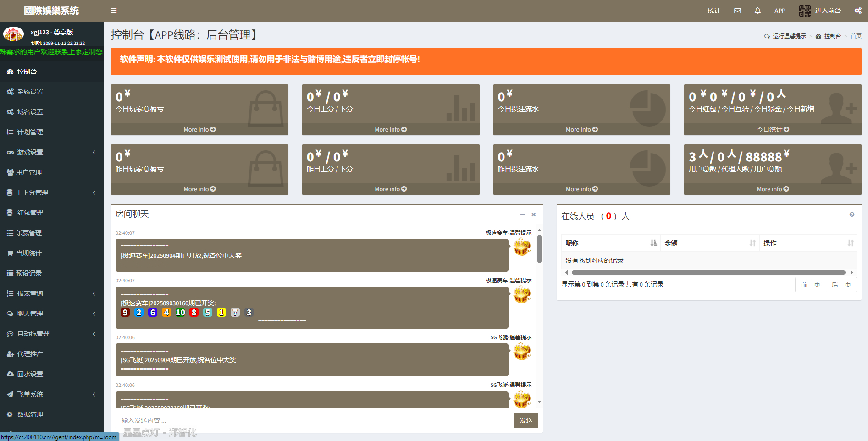This screenshot has height=441, width=868.
Task: Open the mail envelope icon in top bar
Action: click(737, 10)
